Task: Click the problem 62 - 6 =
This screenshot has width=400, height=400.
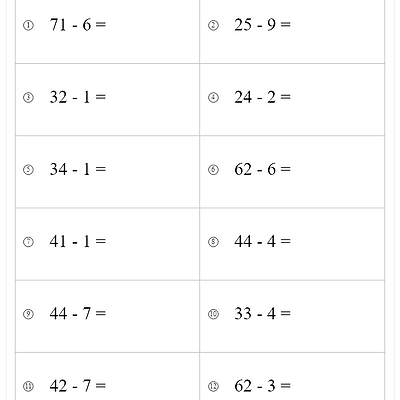Action: pyautogui.click(x=262, y=169)
